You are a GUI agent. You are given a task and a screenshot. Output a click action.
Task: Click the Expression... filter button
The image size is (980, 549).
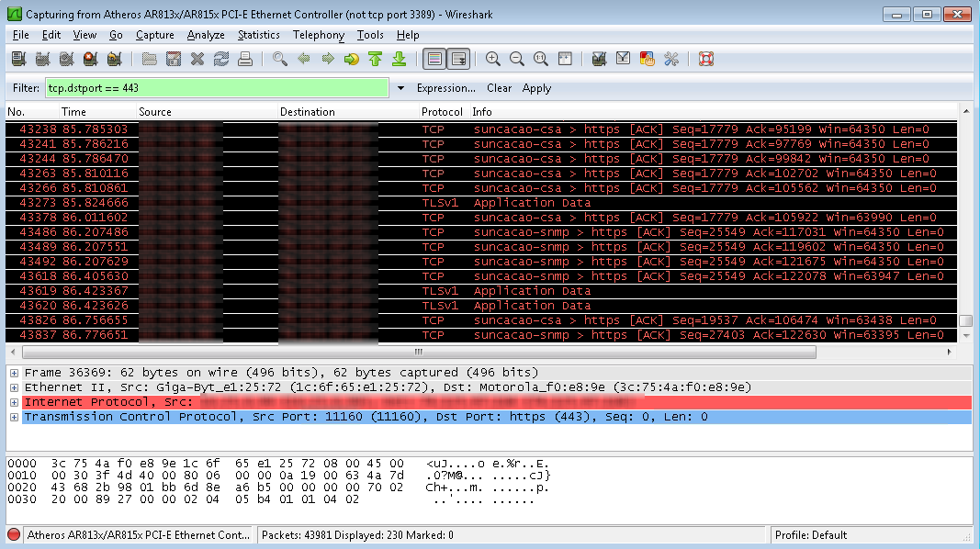pos(445,88)
